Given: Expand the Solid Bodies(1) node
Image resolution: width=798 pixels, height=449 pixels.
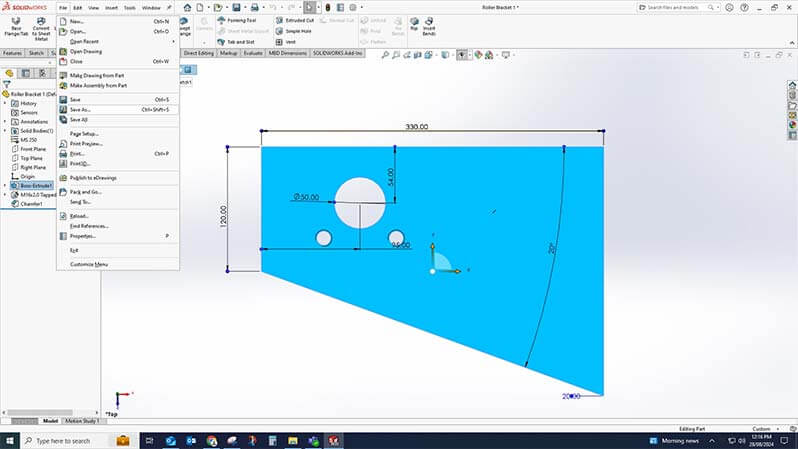Looking at the screenshot, I should coord(5,131).
